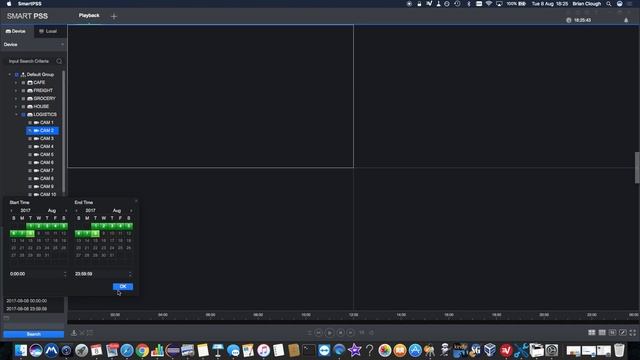Click the previous frame playback button

319,333
